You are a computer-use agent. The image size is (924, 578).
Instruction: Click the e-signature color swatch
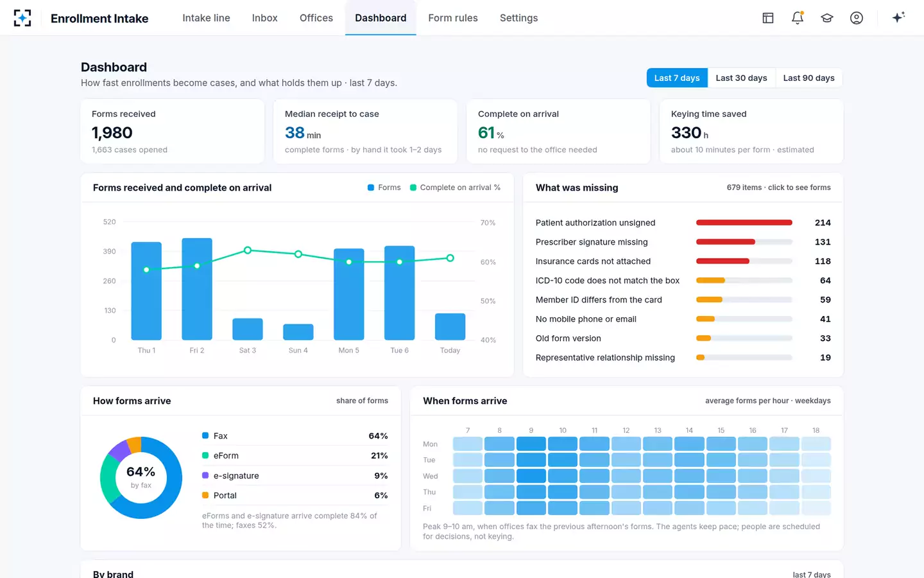[x=205, y=475]
